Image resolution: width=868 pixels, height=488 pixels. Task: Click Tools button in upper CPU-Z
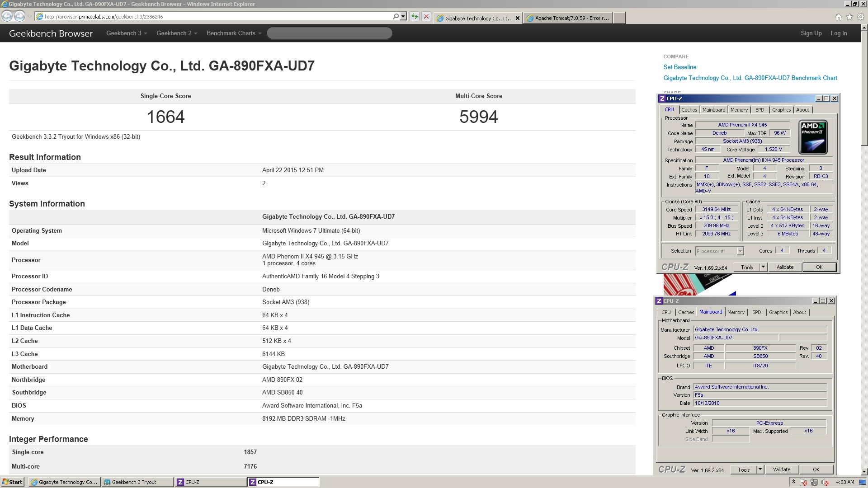[x=747, y=267]
